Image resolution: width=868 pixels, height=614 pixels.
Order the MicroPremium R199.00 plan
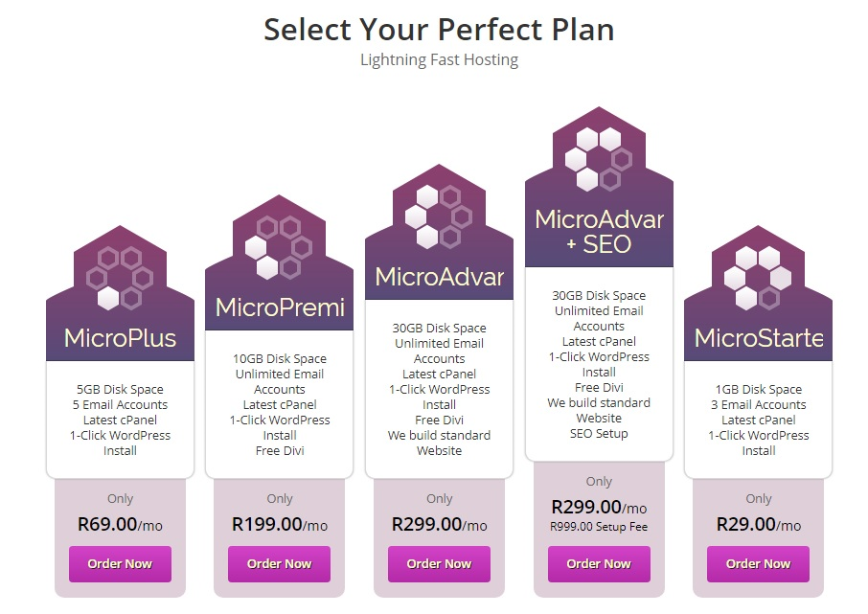pos(279,563)
